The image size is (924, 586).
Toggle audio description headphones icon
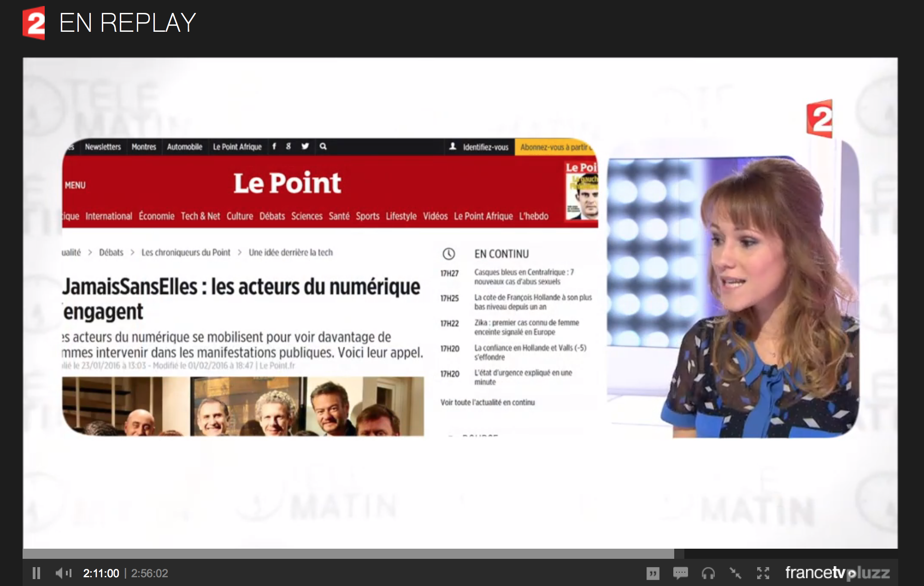tap(708, 574)
